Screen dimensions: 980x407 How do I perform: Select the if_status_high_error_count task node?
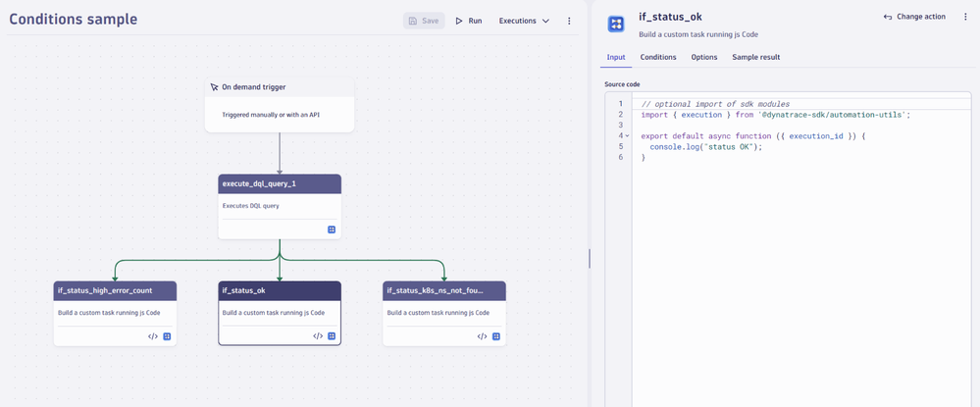click(115, 313)
